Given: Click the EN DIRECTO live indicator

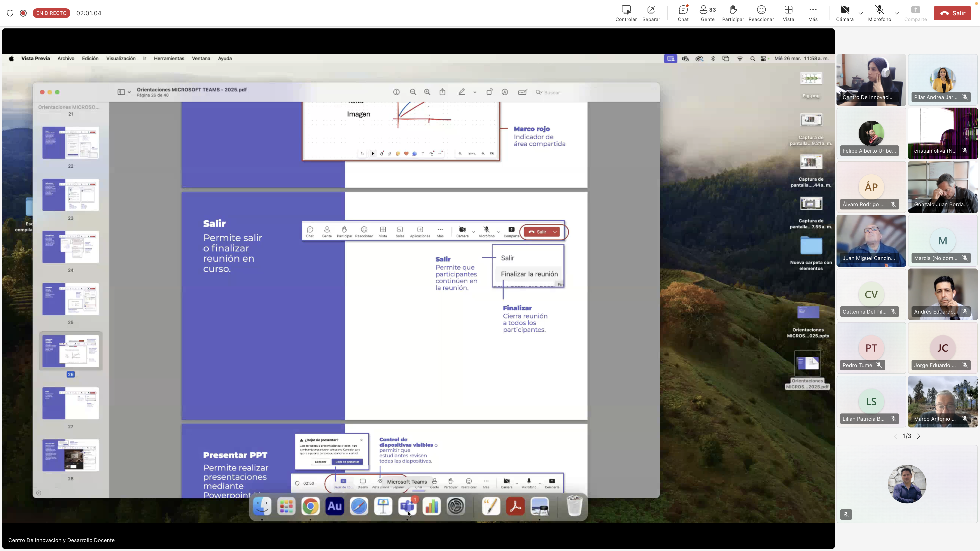Looking at the screenshot, I should (x=51, y=13).
